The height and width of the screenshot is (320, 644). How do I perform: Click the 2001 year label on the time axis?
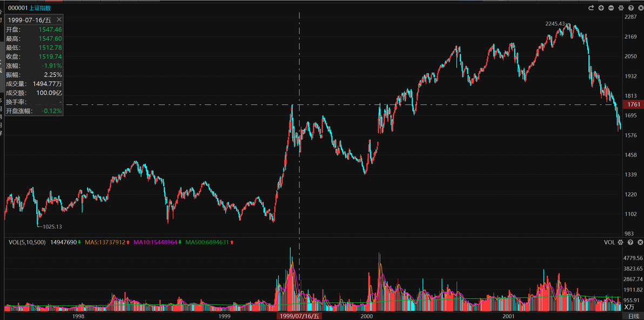tap(508, 316)
